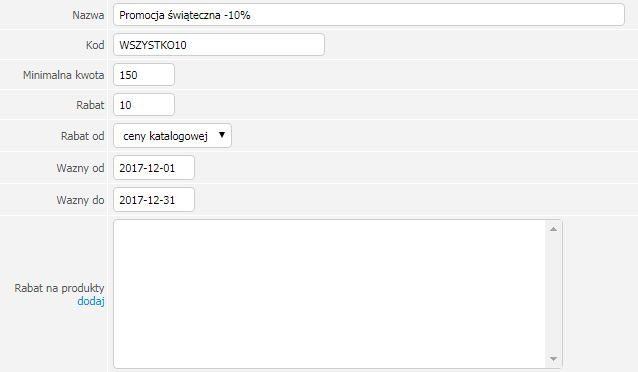
Task: Focus the Nazwa field with 'Promocja świąteczna -10%'
Action: [369, 15]
